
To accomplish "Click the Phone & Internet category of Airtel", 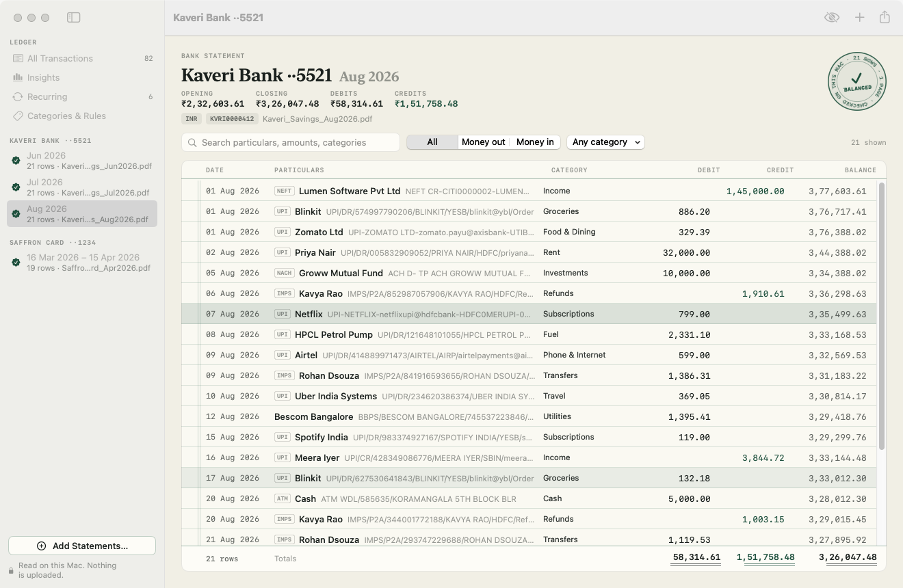I will point(574,356).
